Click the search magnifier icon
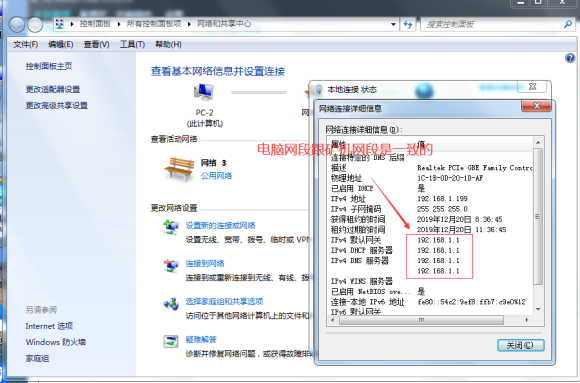 (x=568, y=24)
